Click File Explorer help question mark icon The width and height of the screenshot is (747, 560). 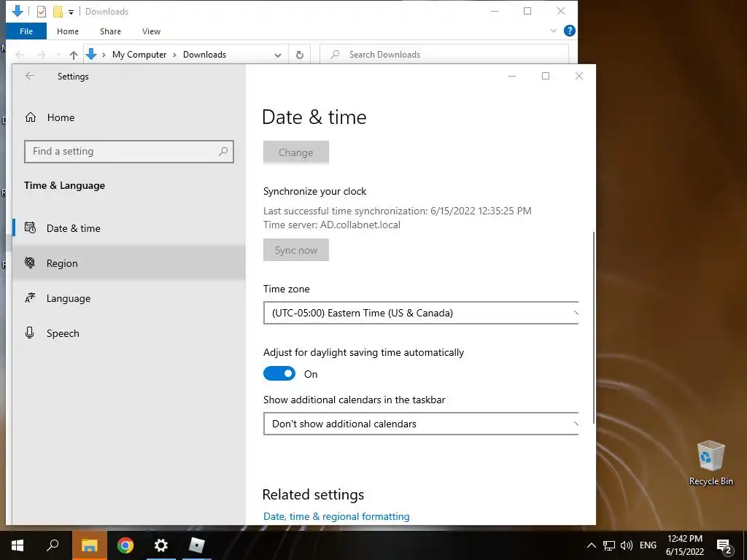click(569, 31)
